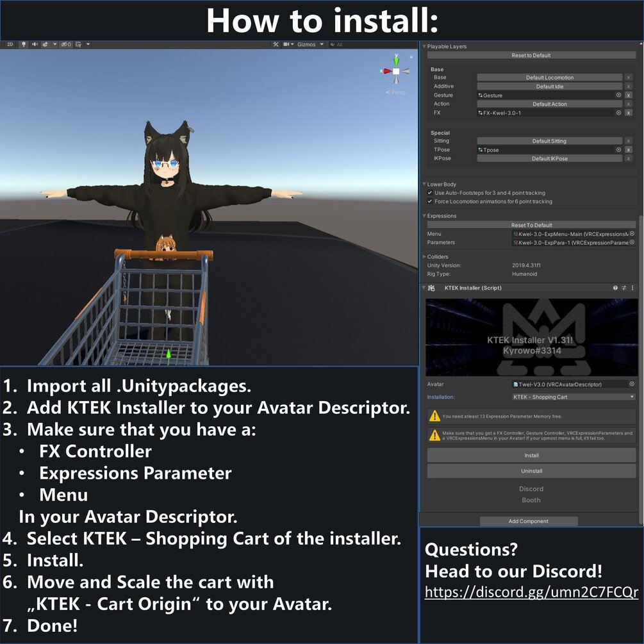Click the Default IKPose button

550,158
